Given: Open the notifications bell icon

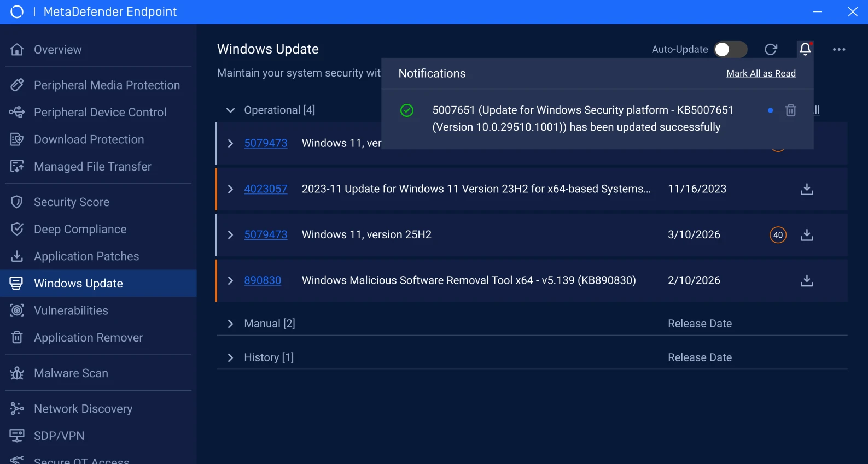Looking at the screenshot, I should [805, 49].
